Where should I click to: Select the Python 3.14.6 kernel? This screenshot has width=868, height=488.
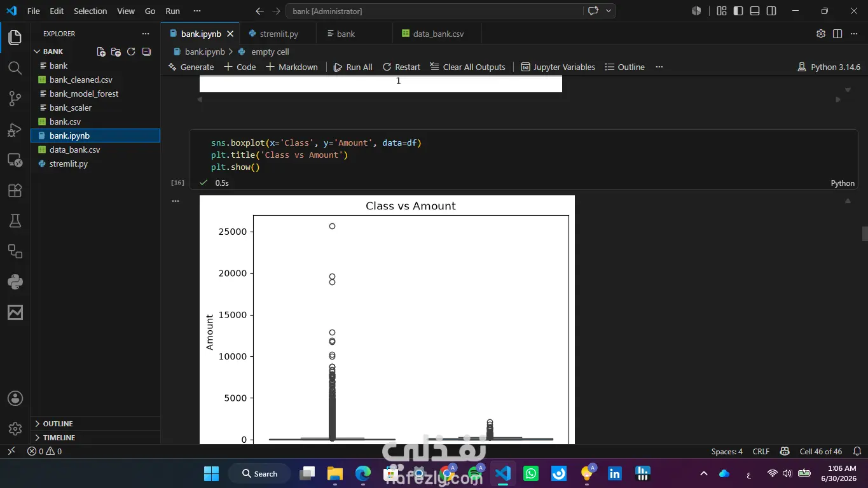click(829, 67)
